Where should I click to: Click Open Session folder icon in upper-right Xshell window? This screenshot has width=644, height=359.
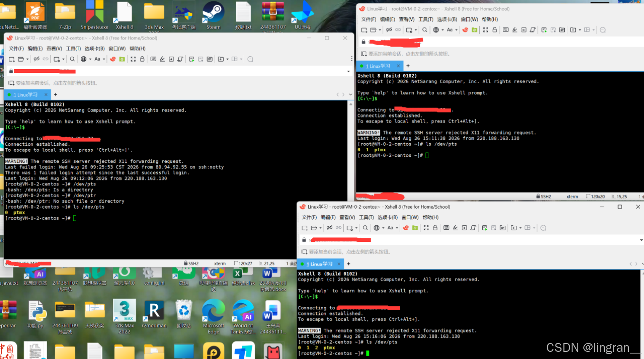pyautogui.click(x=373, y=30)
